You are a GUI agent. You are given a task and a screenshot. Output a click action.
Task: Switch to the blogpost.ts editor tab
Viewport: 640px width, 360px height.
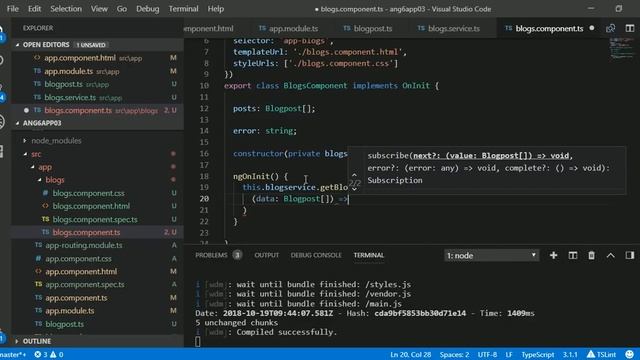[367, 28]
